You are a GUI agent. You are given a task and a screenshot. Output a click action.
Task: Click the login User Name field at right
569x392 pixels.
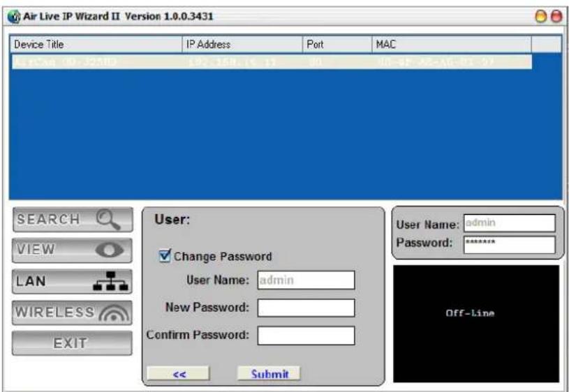click(x=510, y=223)
